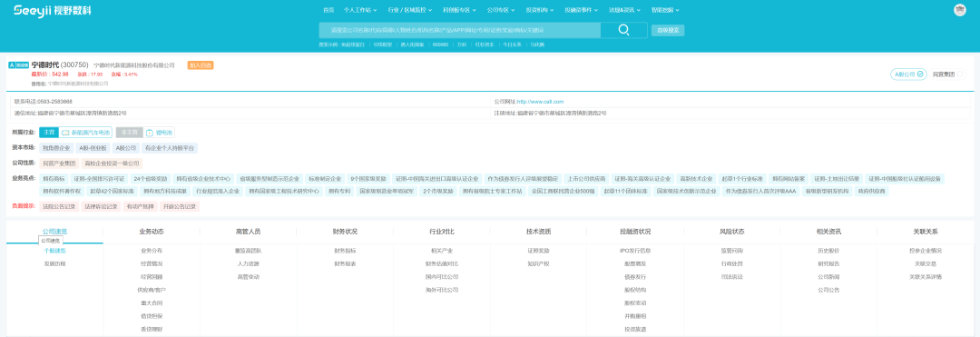
Task: Click the 上市公司供应商 highlight tag
Action: [x=585, y=179]
